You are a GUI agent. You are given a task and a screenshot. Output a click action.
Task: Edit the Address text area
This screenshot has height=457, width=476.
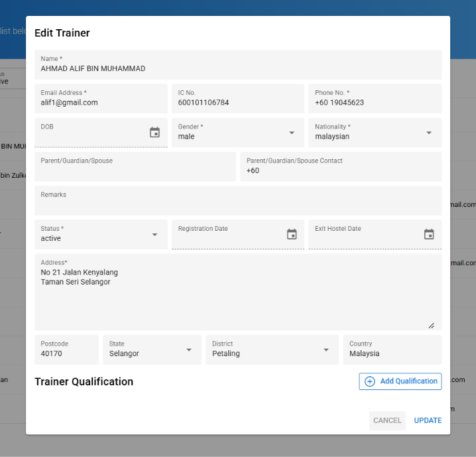click(238, 292)
